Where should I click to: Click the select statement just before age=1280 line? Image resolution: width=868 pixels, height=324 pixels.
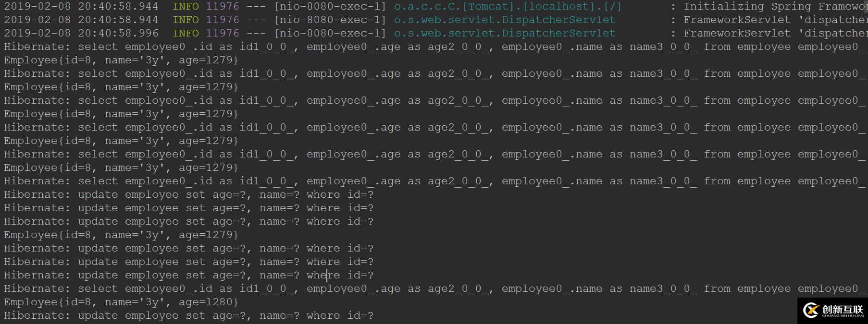(x=434, y=288)
